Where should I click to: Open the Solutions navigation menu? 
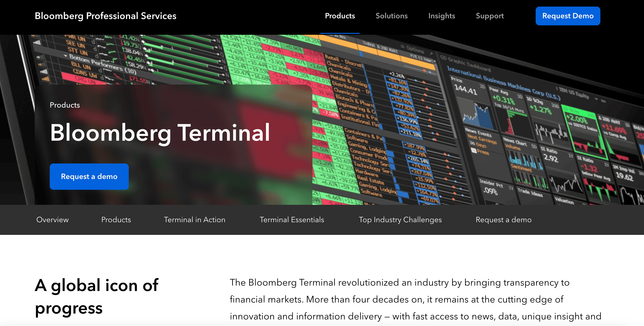pyautogui.click(x=391, y=16)
